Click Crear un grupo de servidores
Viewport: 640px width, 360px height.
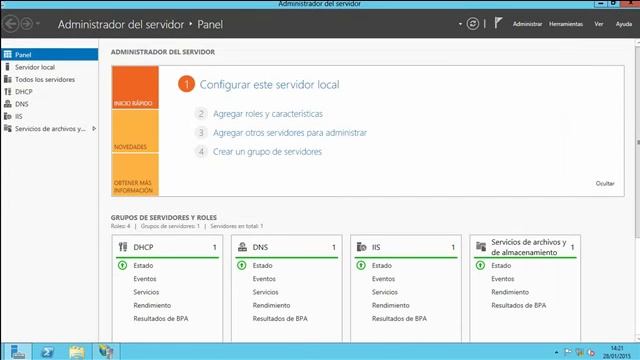(x=267, y=151)
